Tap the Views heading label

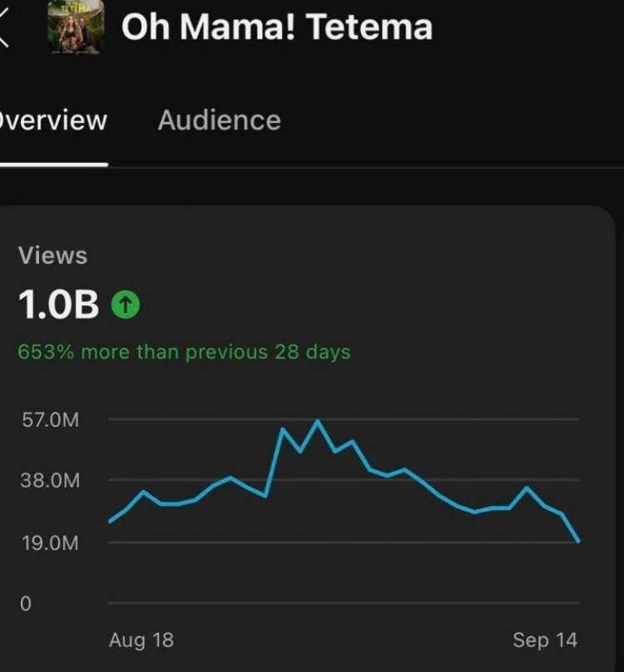click(x=52, y=255)
